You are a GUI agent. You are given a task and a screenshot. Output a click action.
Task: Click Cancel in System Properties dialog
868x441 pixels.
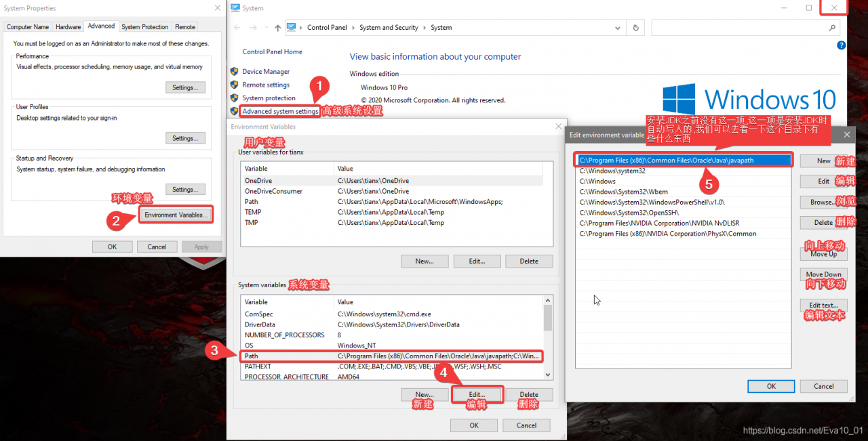coord(157,247)
